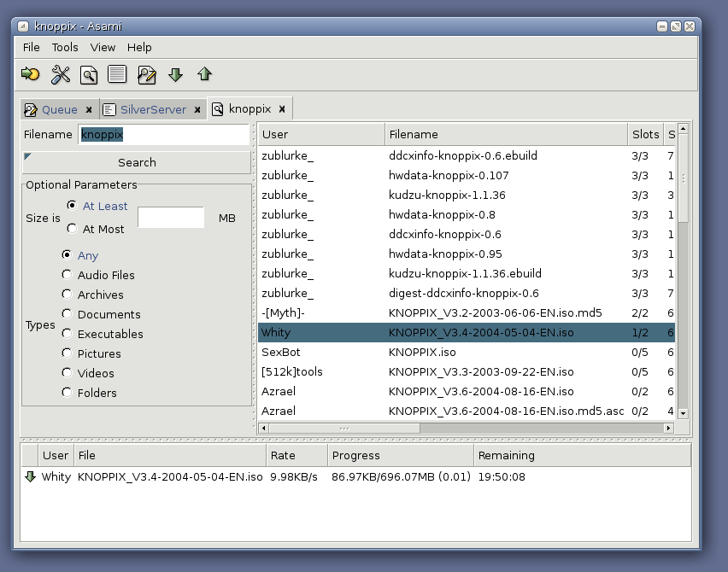The width and height of the screenshot is (728, 572).
Task: Choose the Folders type
Action: (67, 393)
